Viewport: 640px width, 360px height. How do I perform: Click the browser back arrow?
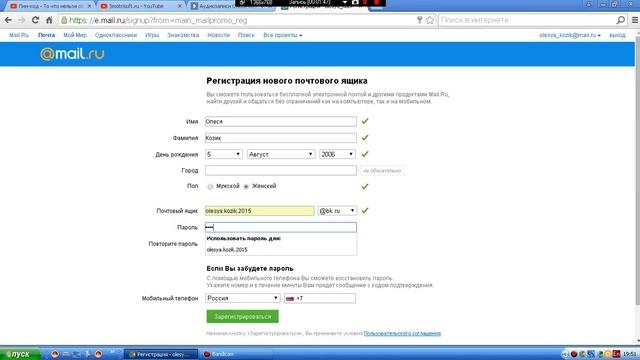[x=8, y=20]
